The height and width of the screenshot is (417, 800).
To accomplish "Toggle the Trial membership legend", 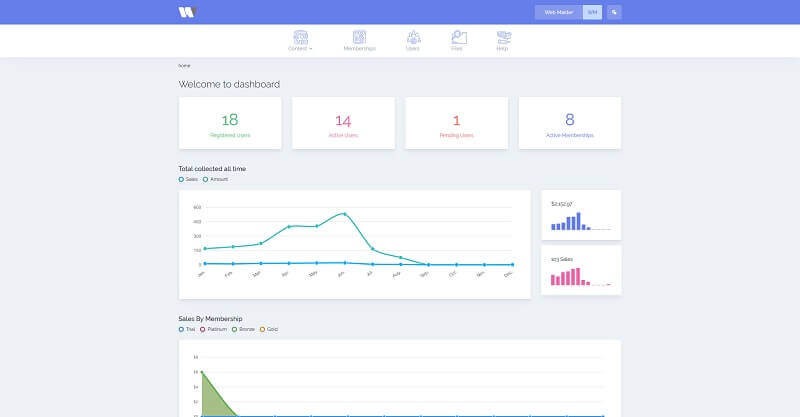I will click(x=187, y=329).
